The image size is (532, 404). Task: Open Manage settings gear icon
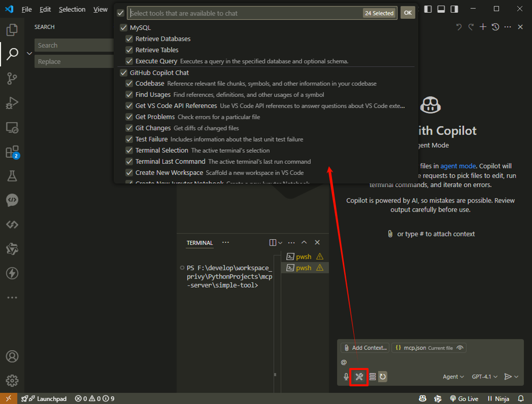click(x=12, y=381)
